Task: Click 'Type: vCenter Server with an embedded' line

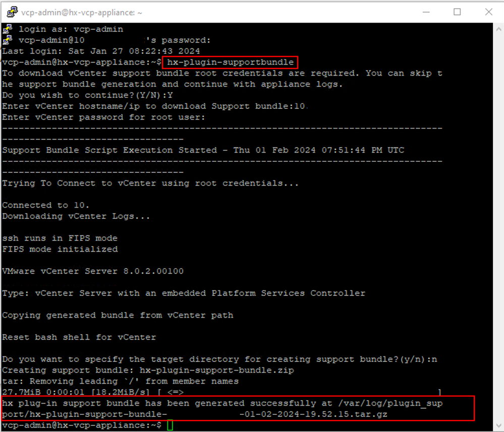Action: point(184,293)
